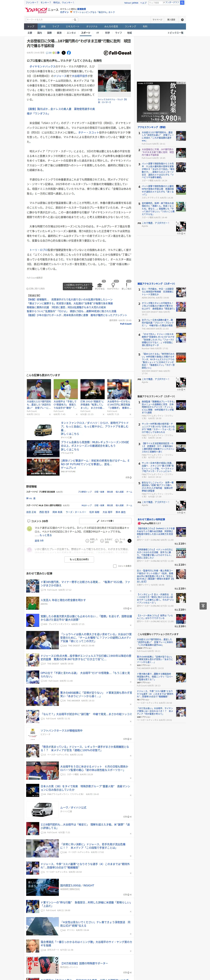Click the 【映像】球場騒然 related article link

pos(70,300)
